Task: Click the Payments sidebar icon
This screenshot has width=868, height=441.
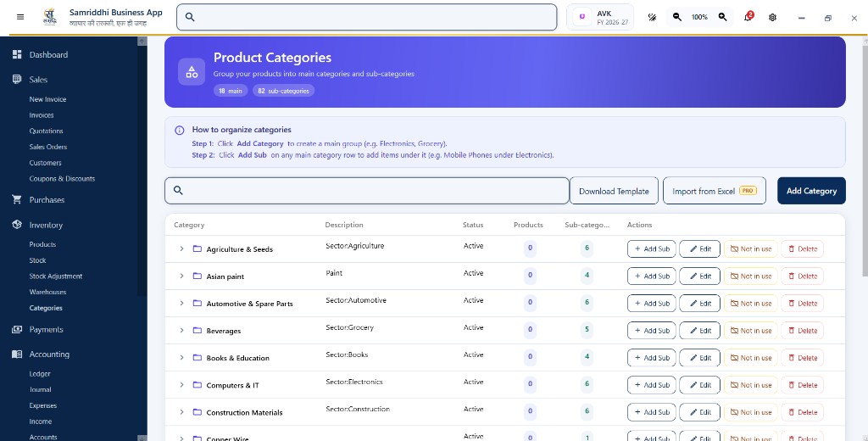Action: (17, 329)
